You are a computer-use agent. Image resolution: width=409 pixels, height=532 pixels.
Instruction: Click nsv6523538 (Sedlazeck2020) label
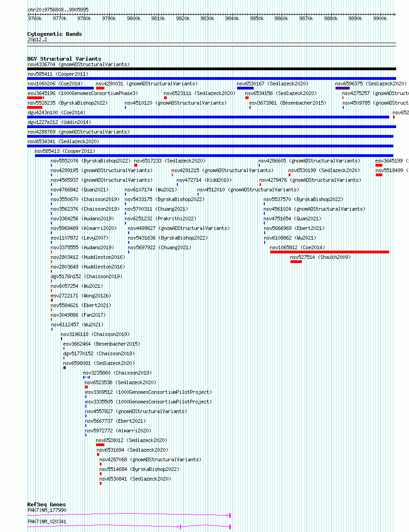120,382
